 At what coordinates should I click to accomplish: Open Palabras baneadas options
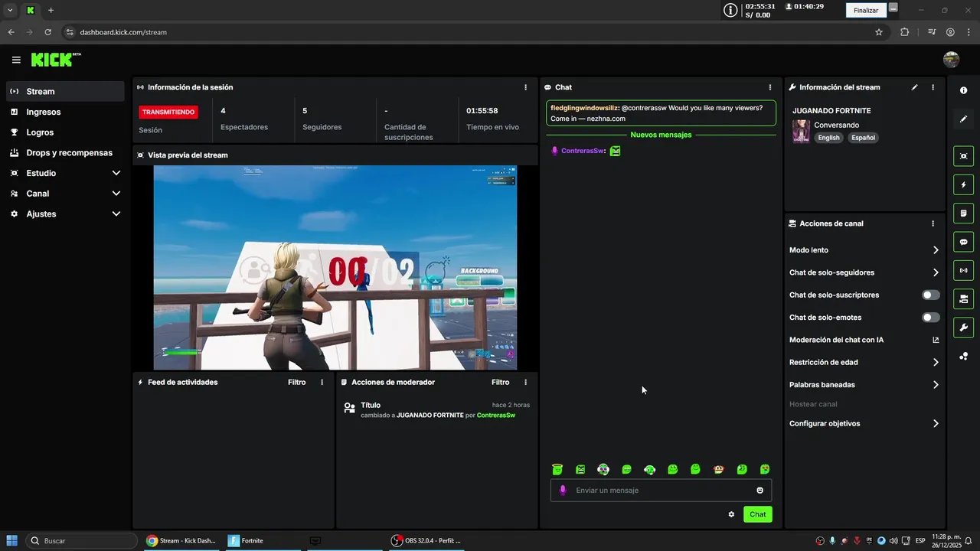[864, 385]
